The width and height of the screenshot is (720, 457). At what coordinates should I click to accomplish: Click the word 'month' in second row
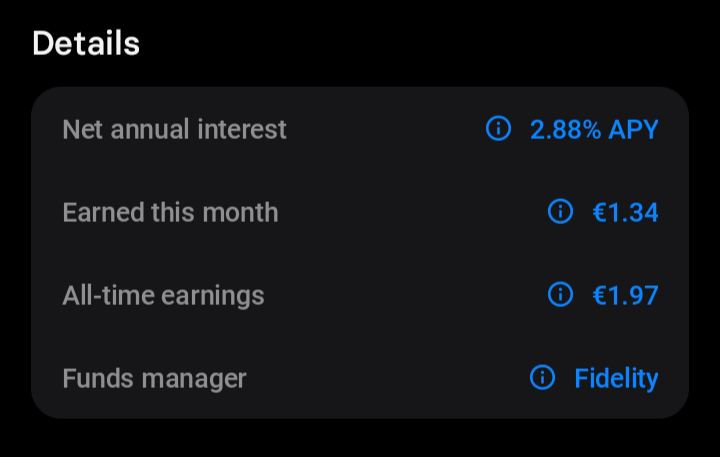click(240, 212)
